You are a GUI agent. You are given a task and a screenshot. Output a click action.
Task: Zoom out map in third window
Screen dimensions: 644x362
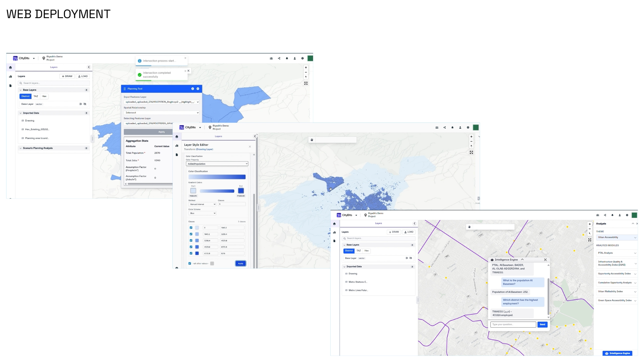click(x=590, y=229)
